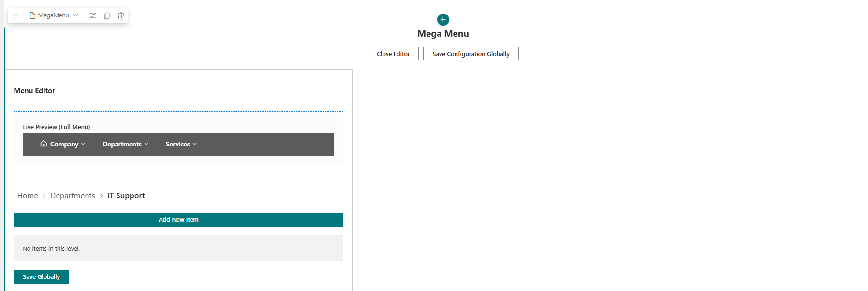The height and width of the screenshot is (291, 868).
Task: Click the Add New Item button
Action: (178, 219)
